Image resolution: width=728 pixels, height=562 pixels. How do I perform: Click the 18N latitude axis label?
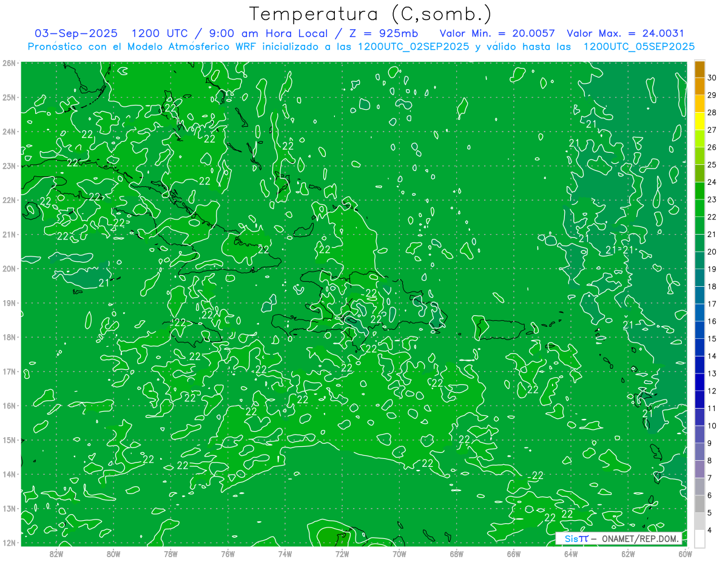tap(9, 337)
